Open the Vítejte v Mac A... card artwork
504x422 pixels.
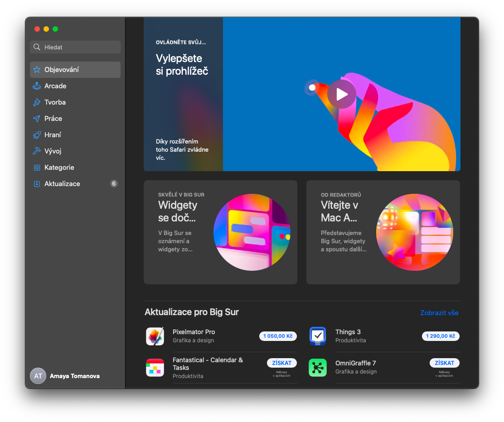point(414,232)
